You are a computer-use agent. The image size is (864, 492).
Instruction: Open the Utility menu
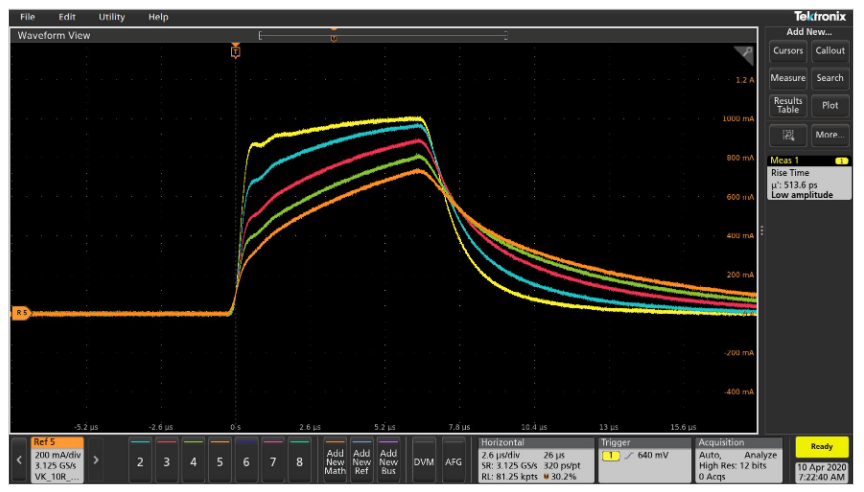click(112, 17)
